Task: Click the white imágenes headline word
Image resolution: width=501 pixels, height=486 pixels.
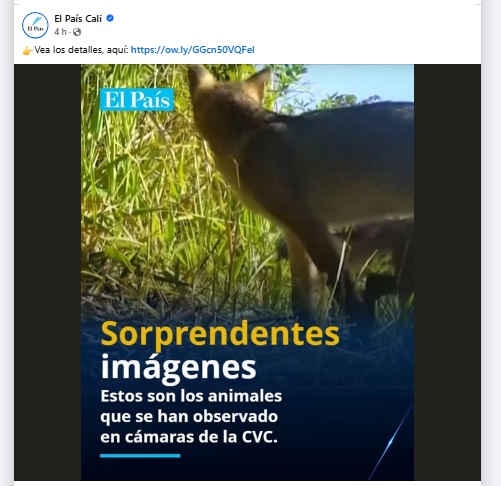Action: coord(178,368)
